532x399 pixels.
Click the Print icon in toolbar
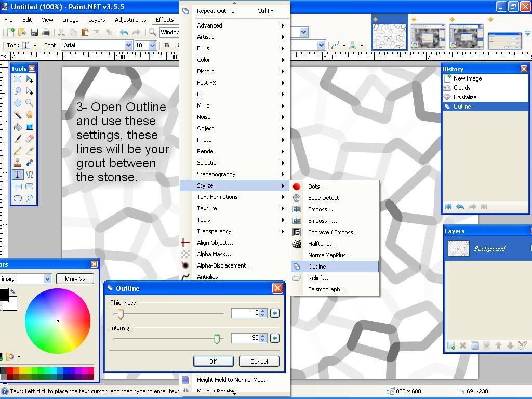click(46, 32)
